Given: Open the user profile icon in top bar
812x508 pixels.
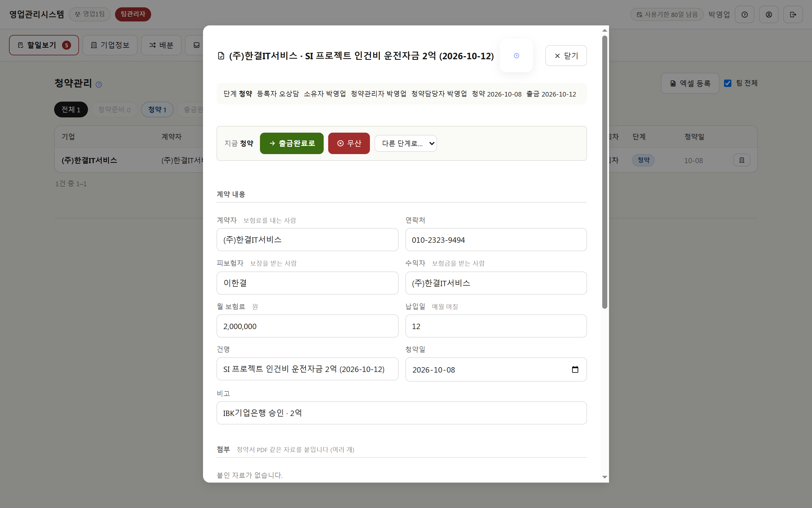Looking at the screenshot, I should tap(769, 14).
